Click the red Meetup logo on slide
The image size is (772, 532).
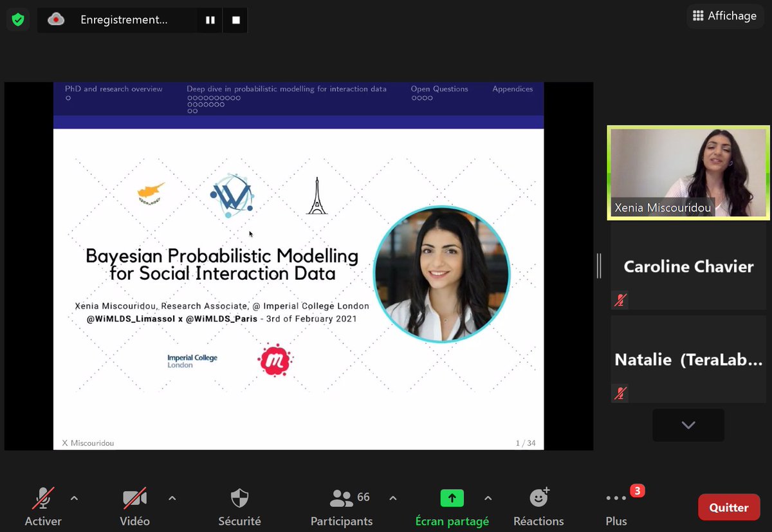point(275,360)
